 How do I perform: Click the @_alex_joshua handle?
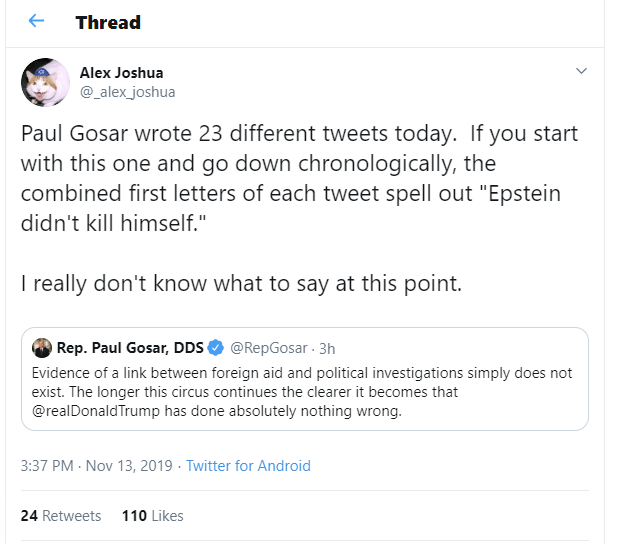[x=127, y=92]
